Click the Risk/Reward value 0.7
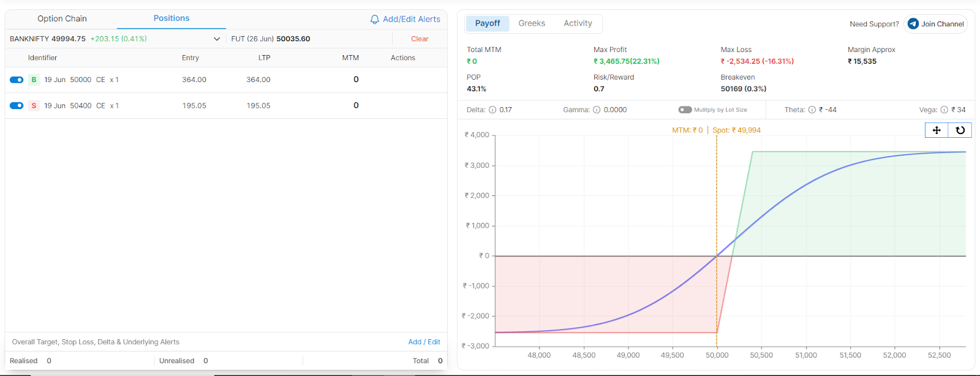This screenshot has height=376, width=980. pyautogui.click(x=598, y=89)
